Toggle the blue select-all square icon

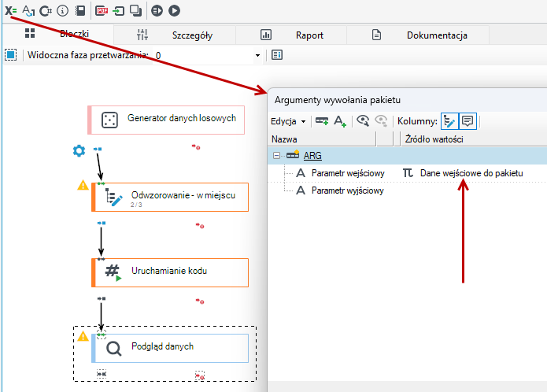coord(11,55)
